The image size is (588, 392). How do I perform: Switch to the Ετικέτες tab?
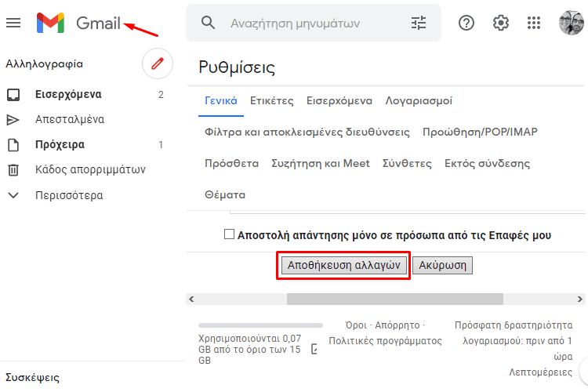click(271, 100)
